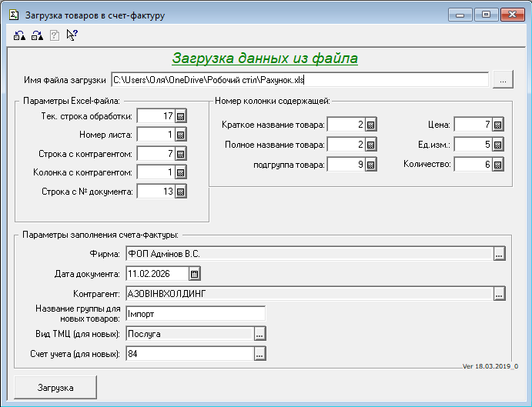Open Контрагент selection list

coord(498,293)
